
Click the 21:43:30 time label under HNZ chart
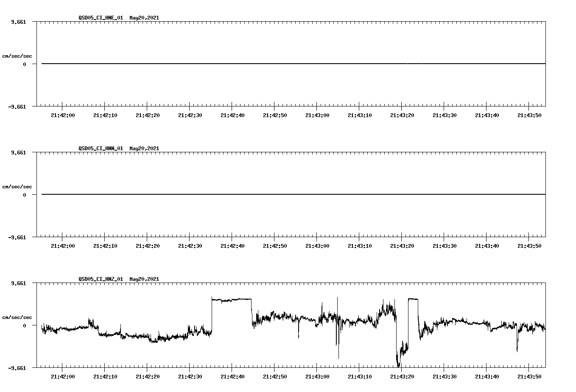tap(445, 376)
